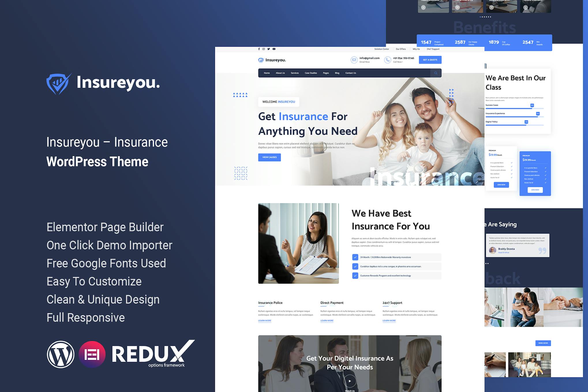The image size is (588, 392).
Task: Click the Twitter bird icon
Action: (x=269, y=49)
